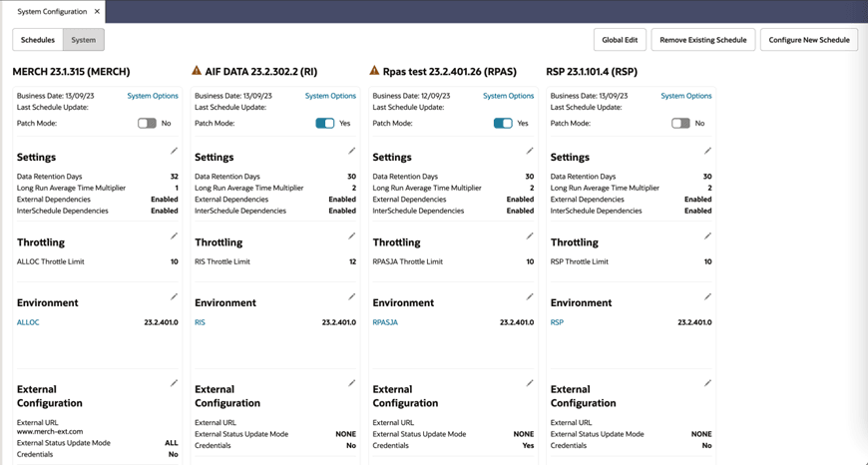Edit Settings for the RSP card
This screenshot has width=868, height=465.
pyautogui.click(x=707, y=151)
